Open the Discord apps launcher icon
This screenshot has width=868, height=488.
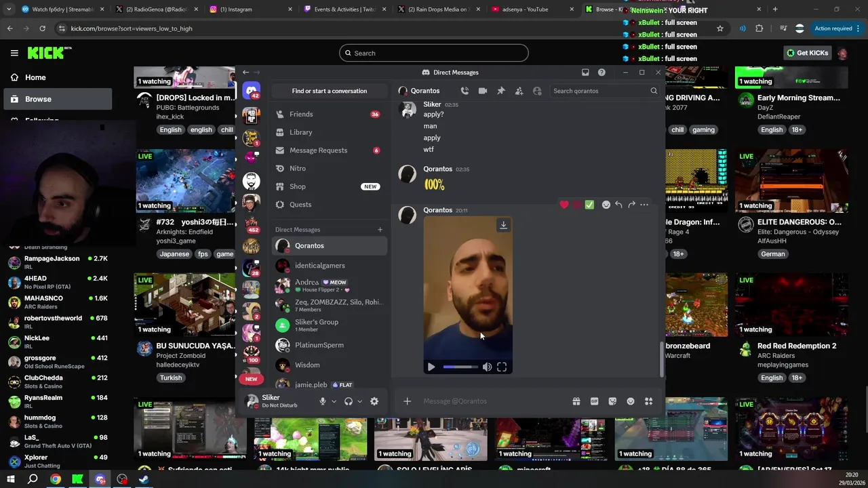pyautogui.click(x=649, y=401)
